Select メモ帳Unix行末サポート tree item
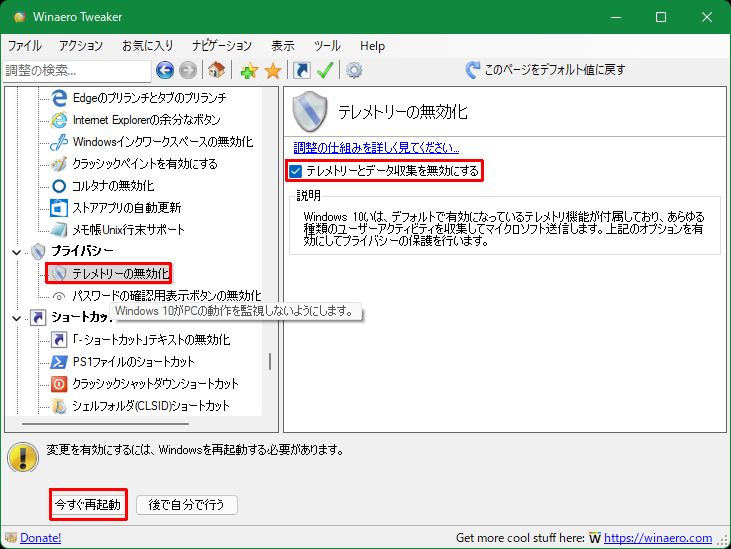 pos(129,229)
